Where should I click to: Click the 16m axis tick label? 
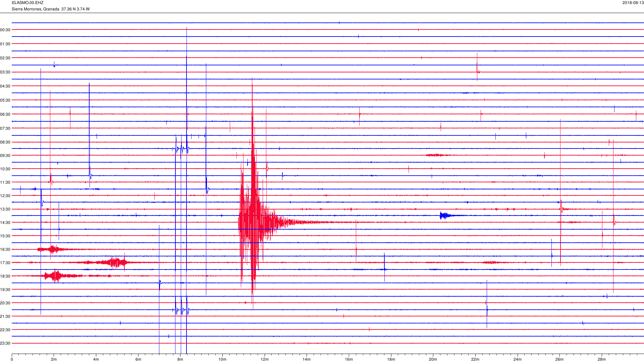tap(349, 359)
